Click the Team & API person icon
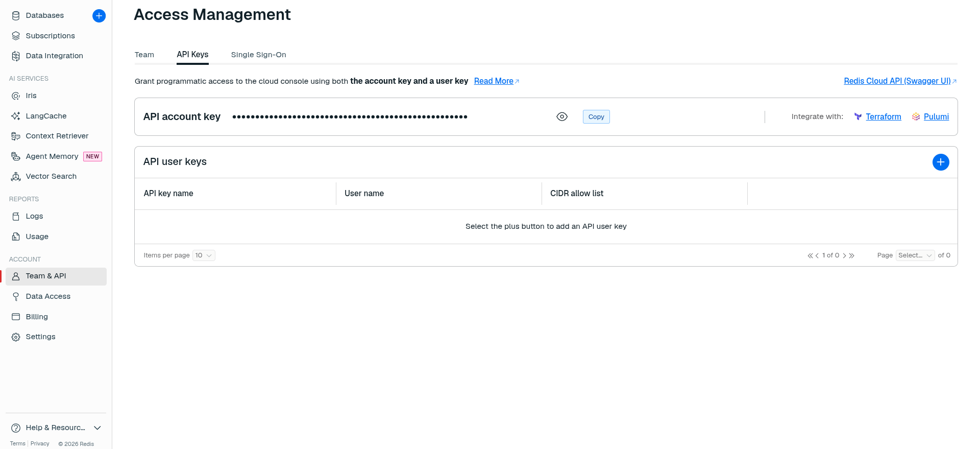Image resolution: width=980 pixels, height=449 pixels. (16, 276)
